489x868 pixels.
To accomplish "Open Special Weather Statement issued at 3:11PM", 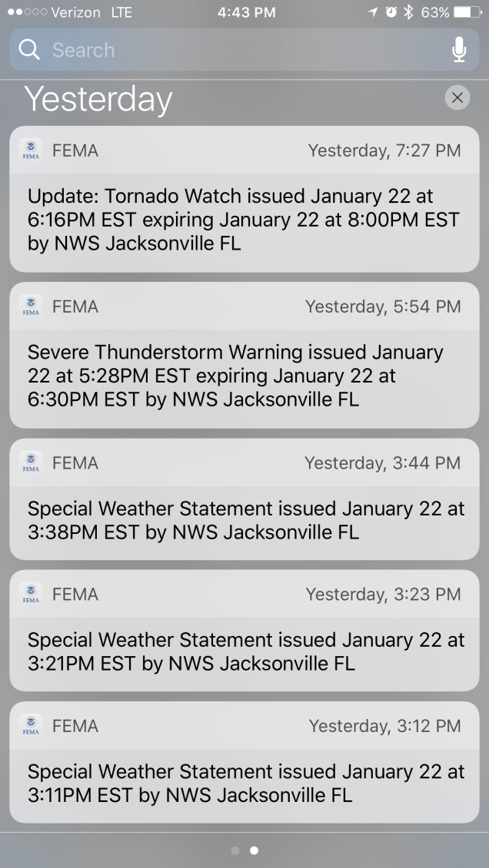I will (244, 784).
